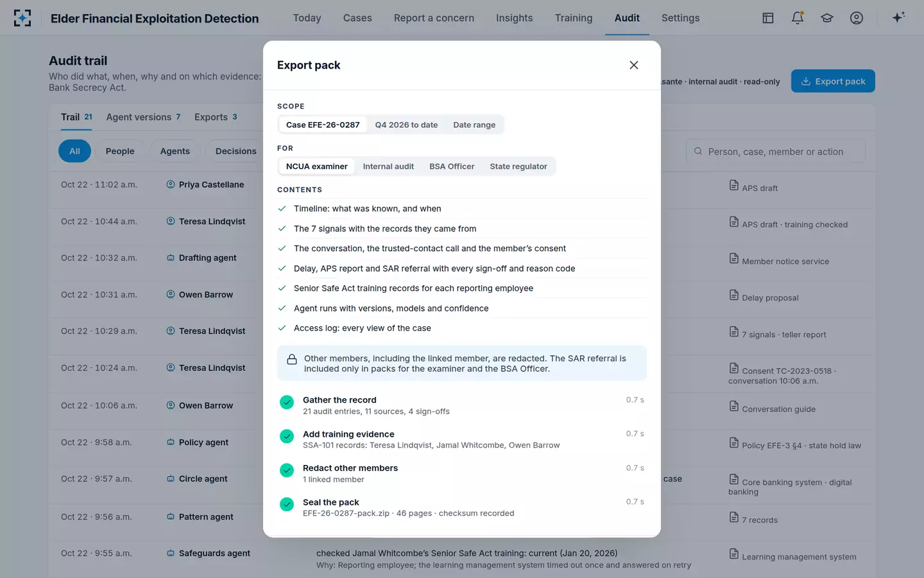
Task: Filter trail by Agents
Action: (175, 151)
